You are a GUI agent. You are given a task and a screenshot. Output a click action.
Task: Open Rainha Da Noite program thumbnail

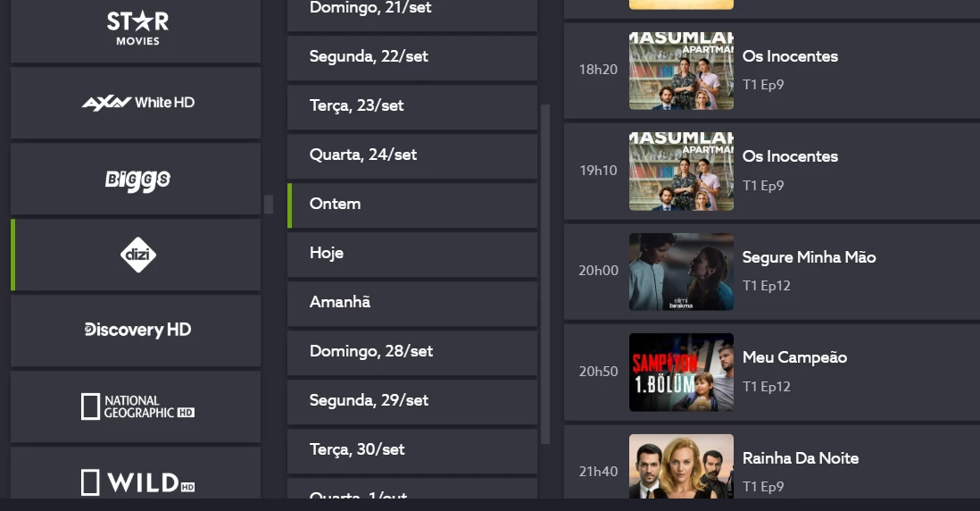coord(681,466)
